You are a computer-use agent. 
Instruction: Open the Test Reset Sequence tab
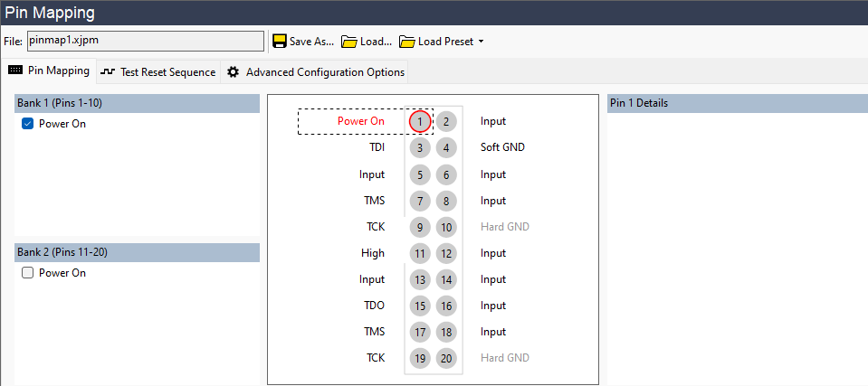pos(158,71)
